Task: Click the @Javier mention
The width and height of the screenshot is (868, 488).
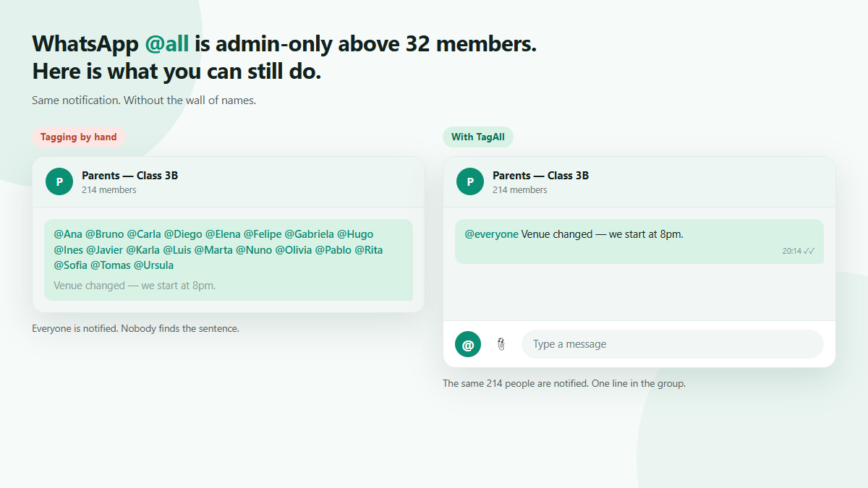Action: point(105,250)
